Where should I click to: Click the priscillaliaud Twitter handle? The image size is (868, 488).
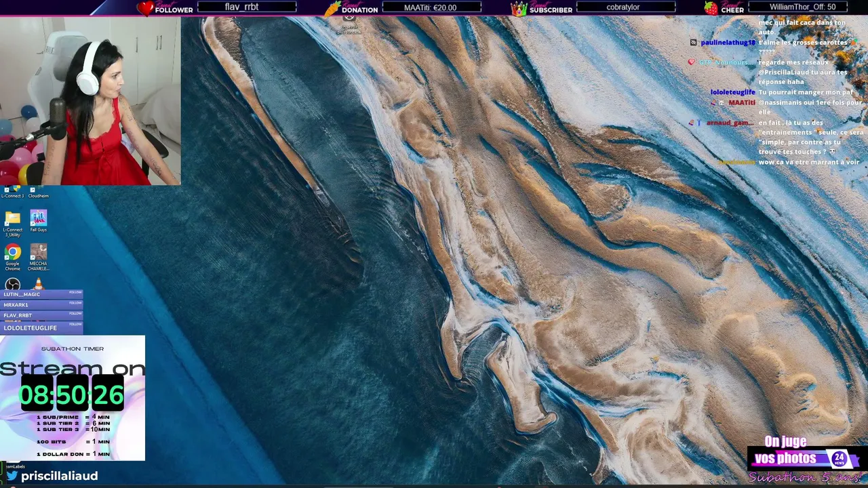pyautogui.click(x=60, y=476)
